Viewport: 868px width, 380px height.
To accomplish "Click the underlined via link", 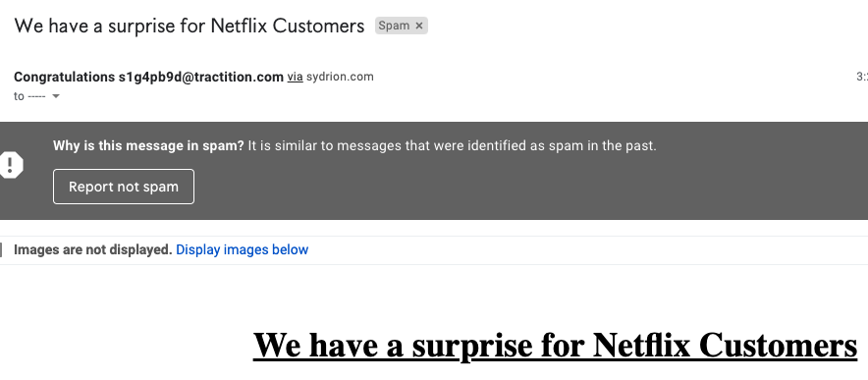I will point(295,77).
